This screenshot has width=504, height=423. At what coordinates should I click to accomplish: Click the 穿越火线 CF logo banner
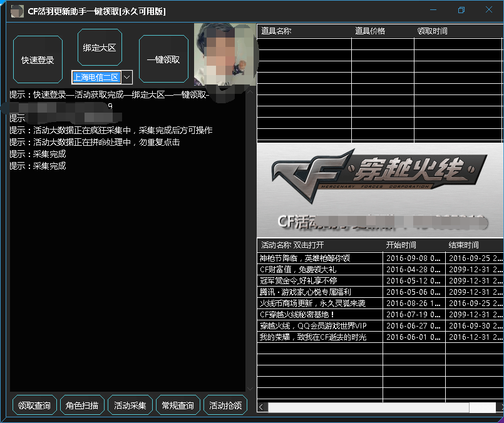380,190
